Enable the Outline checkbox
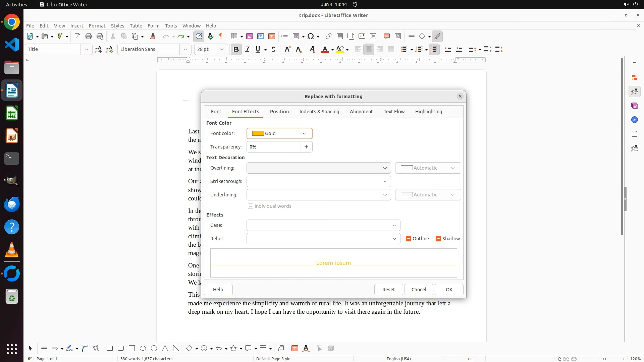Image resolution: width=644 pixels, height=362 pixels. coord(409,239)
